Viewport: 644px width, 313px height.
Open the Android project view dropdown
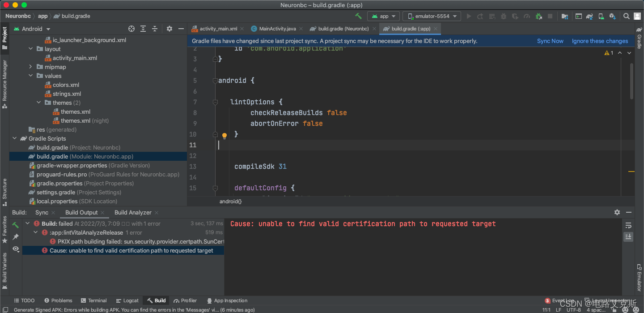pyautogui.click(x=32, y=29)
